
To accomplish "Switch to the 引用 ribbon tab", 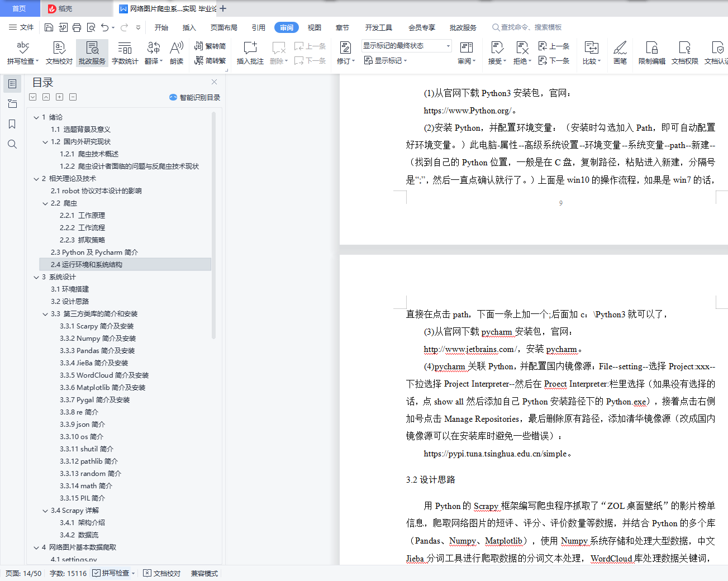I will click(259, 27).
